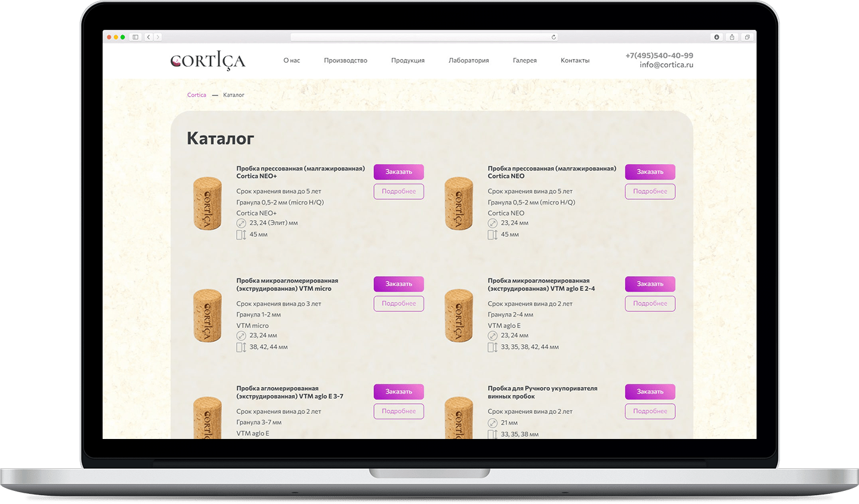The width and height of the screenshot is (859, 504).
Task: Click the browser share icon
Action: coord(732,37)
